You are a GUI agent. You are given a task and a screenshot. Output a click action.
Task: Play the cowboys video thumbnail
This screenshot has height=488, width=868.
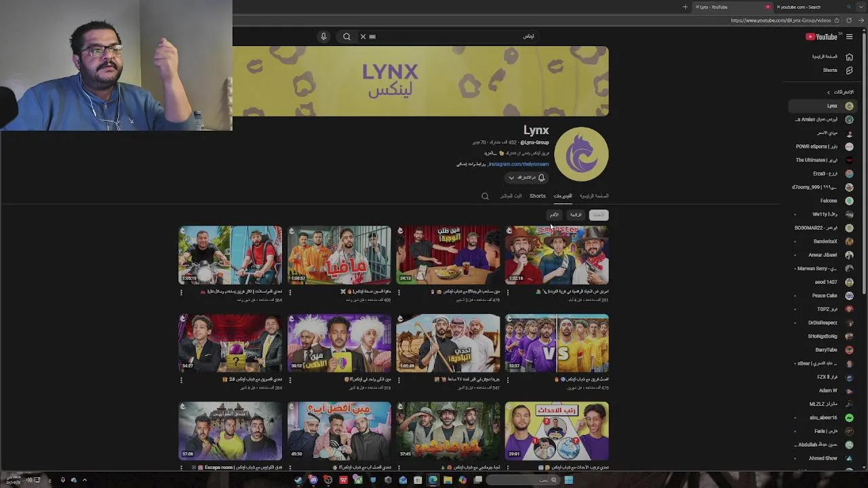(x=557, y=255)
